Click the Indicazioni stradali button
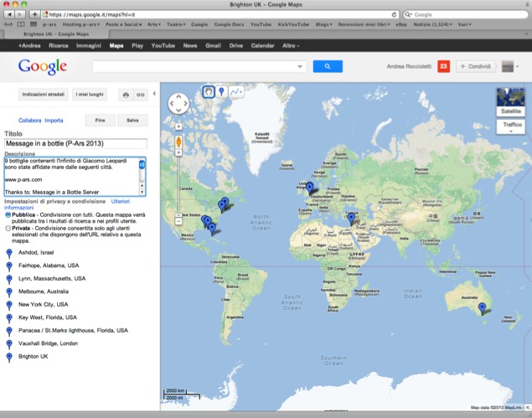 (43, 95)
